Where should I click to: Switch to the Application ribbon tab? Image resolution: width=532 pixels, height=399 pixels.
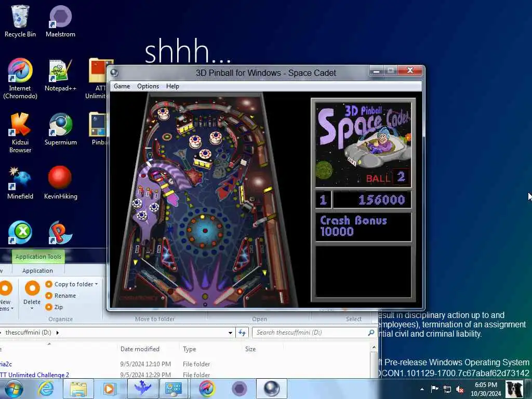[x=37, y=270]
